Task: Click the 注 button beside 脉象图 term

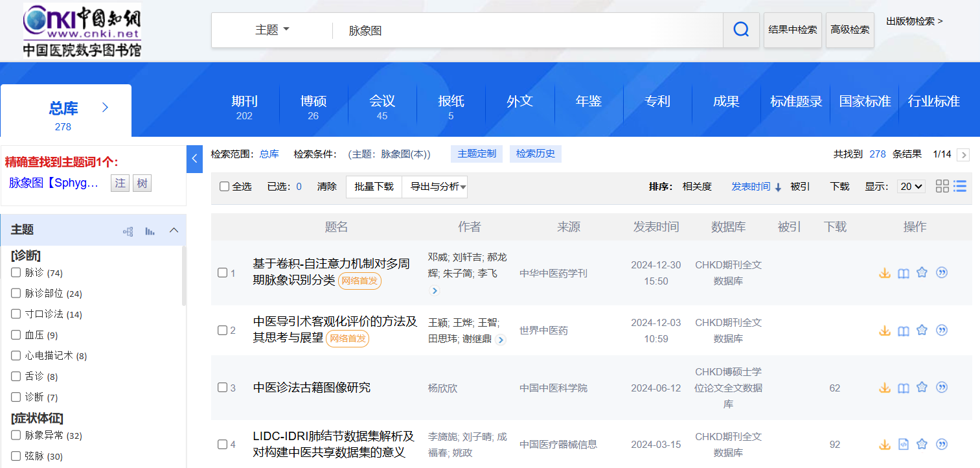Action: click(x=120, y=183)
